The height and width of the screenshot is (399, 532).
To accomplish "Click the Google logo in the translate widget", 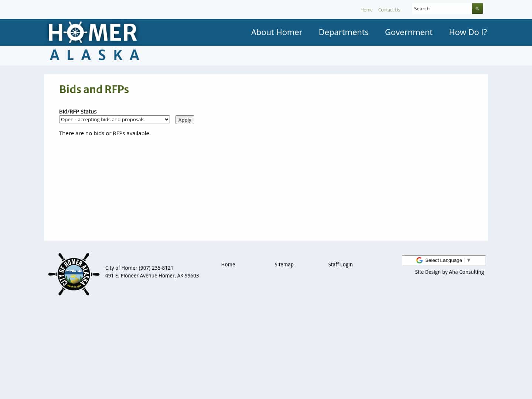I will point(419,260).
